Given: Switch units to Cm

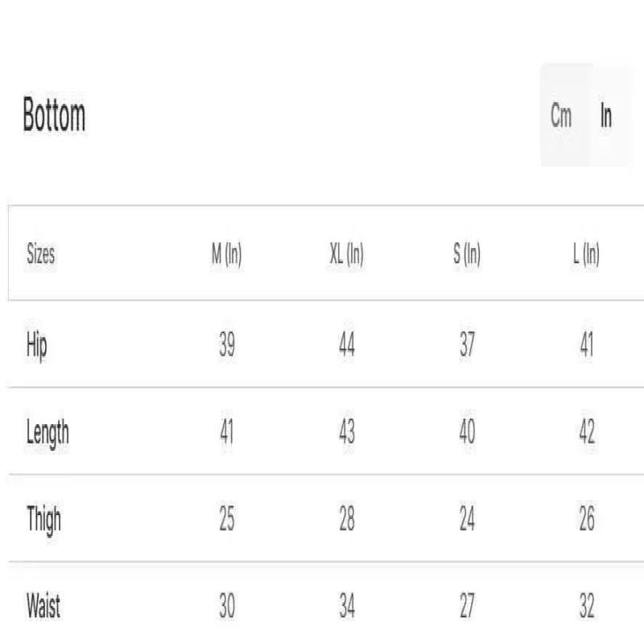Looking at the screenshot, I should [x=562, y=116].
